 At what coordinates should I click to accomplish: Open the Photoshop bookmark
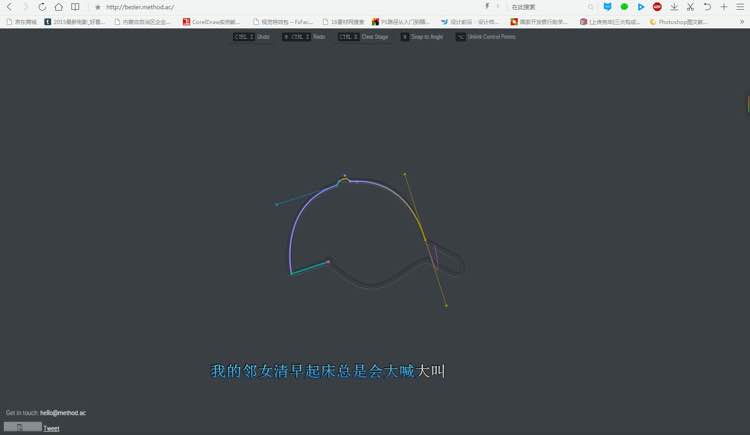tap(678, 22)
